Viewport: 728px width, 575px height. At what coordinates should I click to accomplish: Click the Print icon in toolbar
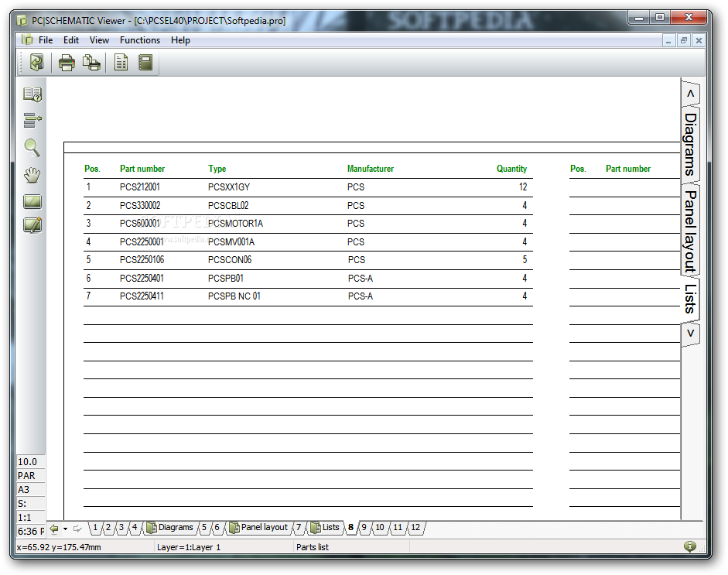67,62
